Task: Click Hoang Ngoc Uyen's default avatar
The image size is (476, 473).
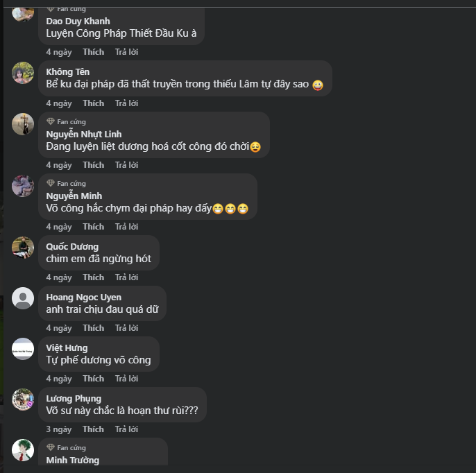Action: coord(23,298)
